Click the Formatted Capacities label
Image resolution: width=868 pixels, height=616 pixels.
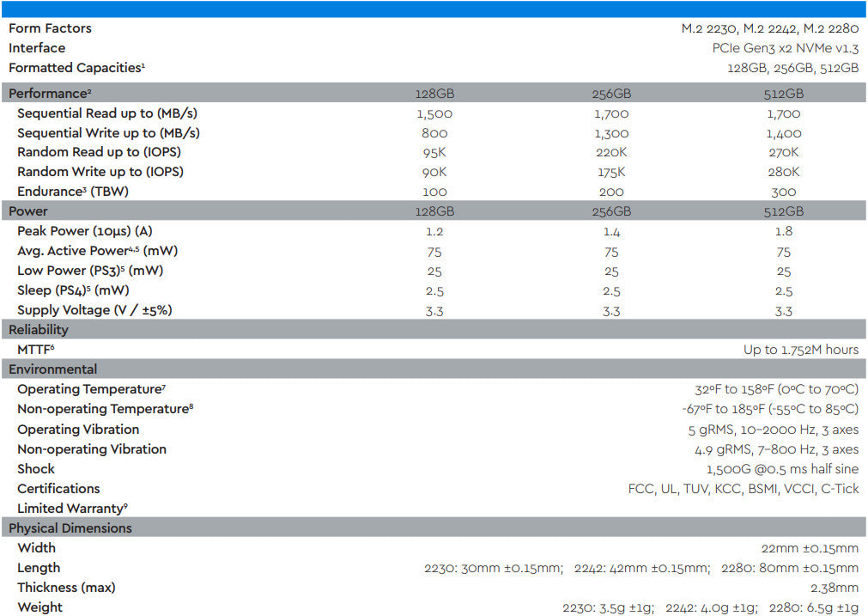[x=76, y=68]
